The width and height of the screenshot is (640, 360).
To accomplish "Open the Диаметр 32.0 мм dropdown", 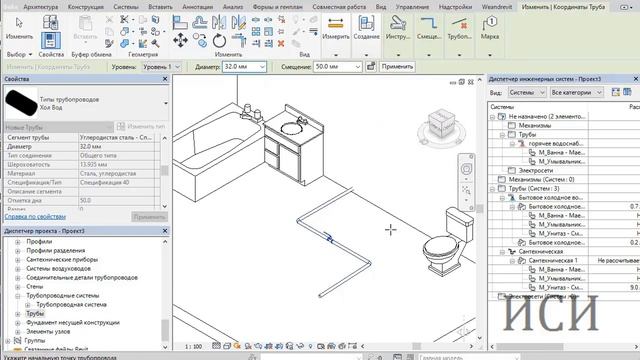I will coord(244,67).
